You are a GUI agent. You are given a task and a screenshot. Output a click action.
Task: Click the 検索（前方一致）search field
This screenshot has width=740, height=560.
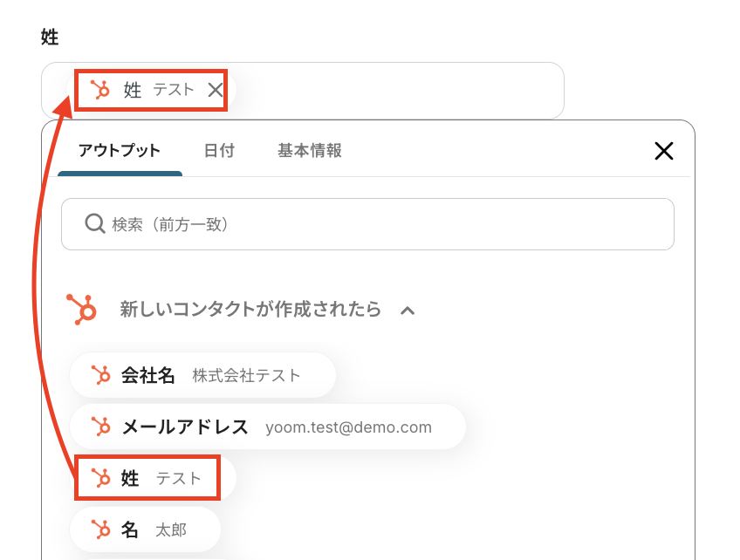384,224
